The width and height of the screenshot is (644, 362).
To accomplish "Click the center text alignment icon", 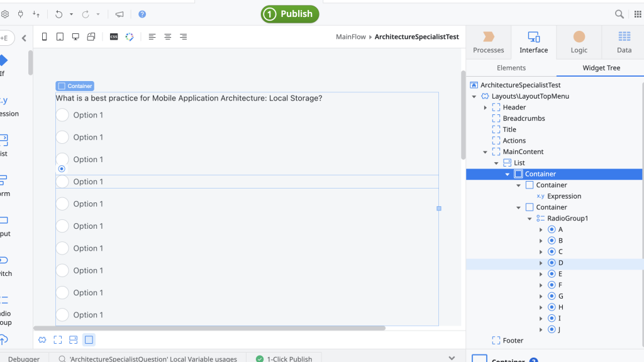I will tap(168, 37).
